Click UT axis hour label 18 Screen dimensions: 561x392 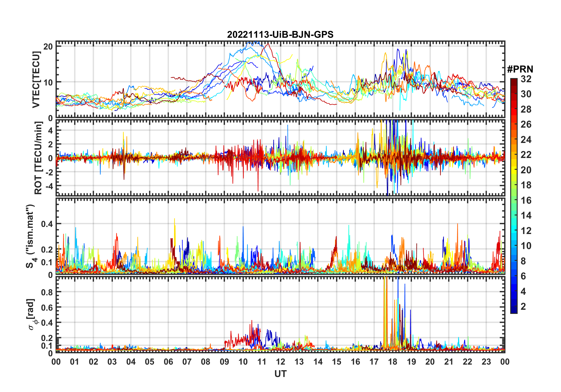[x=393, y=362]
